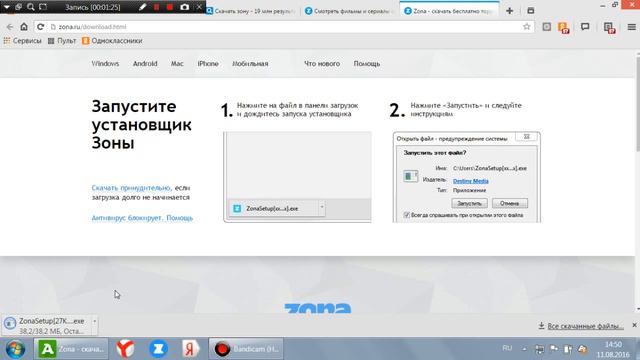Open the browser hamburger menu
The height and width of the screenshot is (360, 640).
tap(631, 27)
